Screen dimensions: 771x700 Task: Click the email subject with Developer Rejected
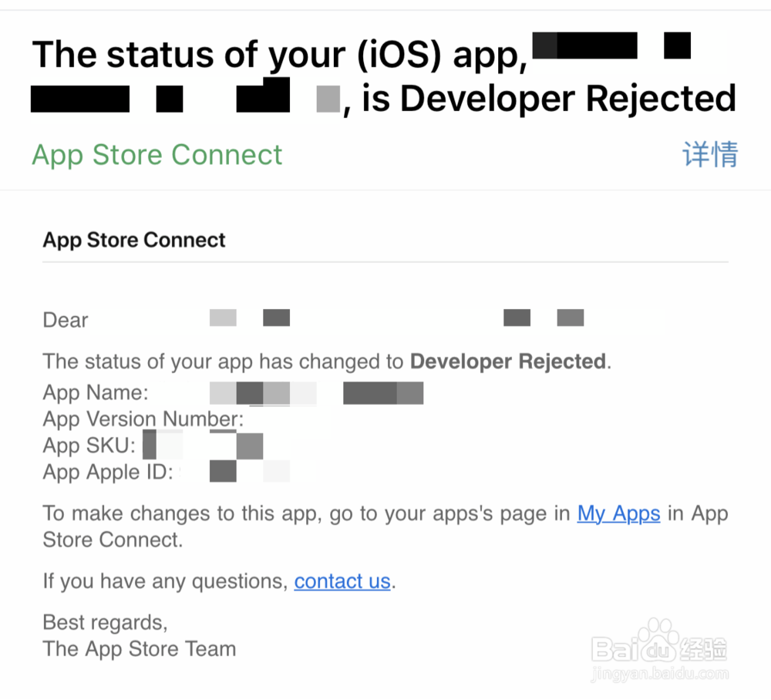pyautogui.click(x=384, y=76)
